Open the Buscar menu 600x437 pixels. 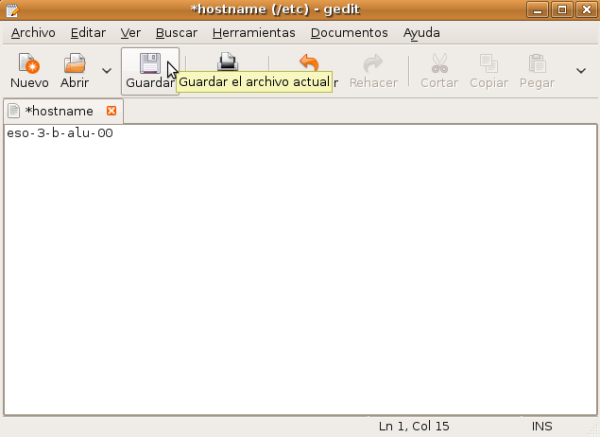click(176, 32)
